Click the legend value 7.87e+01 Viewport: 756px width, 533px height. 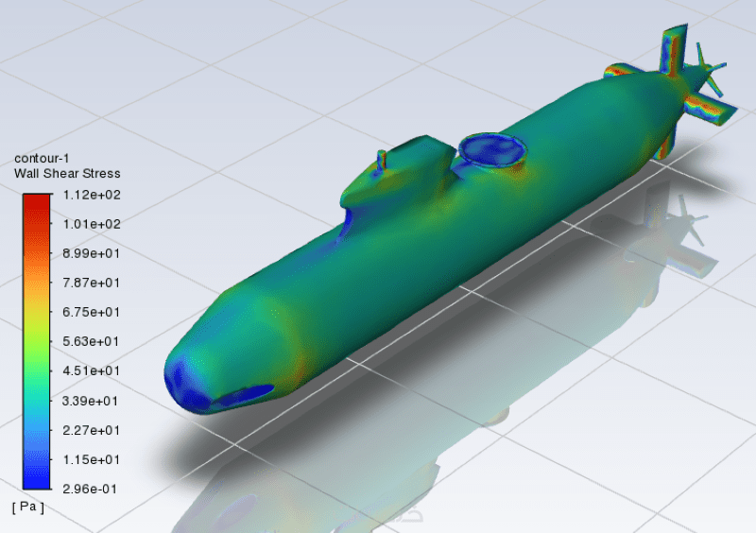(91, 283)
